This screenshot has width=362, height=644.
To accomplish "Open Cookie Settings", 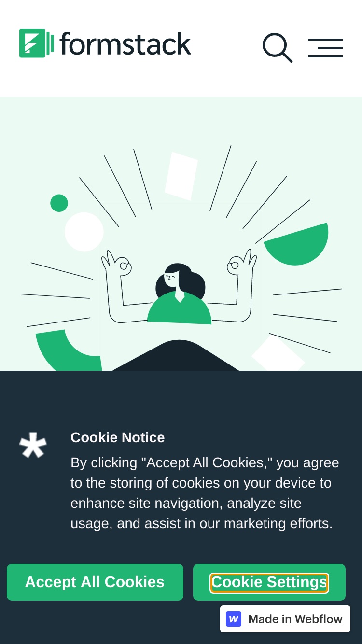I will [x=269, y=582].
